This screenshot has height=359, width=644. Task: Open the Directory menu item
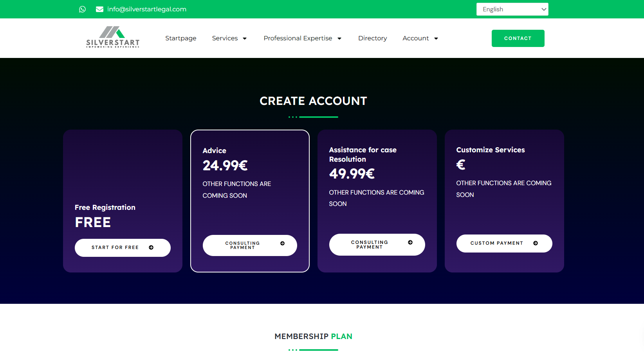point(372,38)
